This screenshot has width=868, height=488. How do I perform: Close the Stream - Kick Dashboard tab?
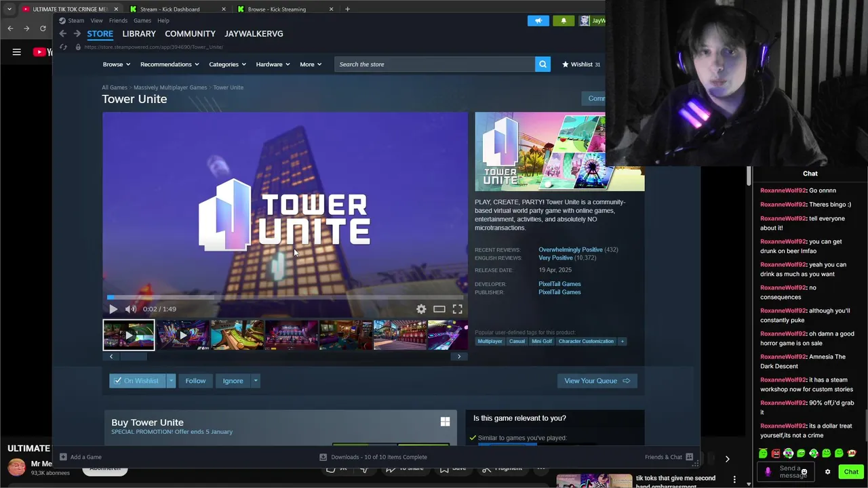(x=224, y=9)
